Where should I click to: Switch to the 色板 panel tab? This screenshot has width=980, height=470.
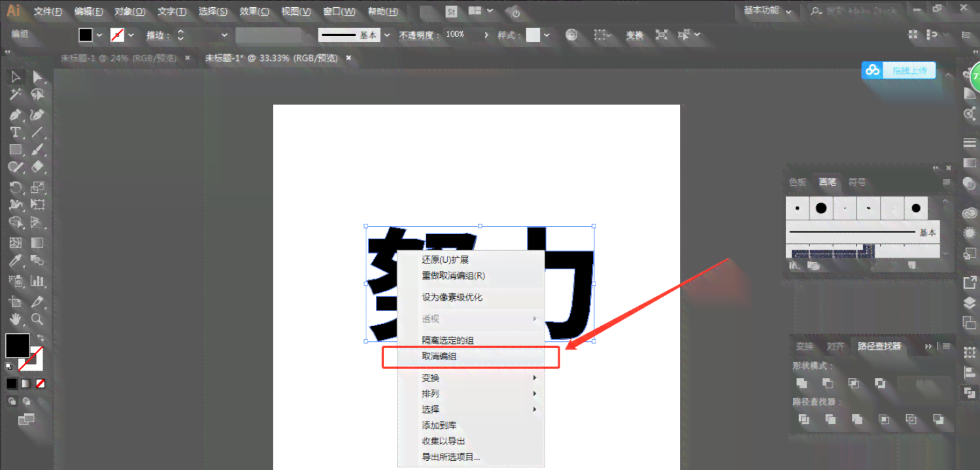tap(798, 182)
